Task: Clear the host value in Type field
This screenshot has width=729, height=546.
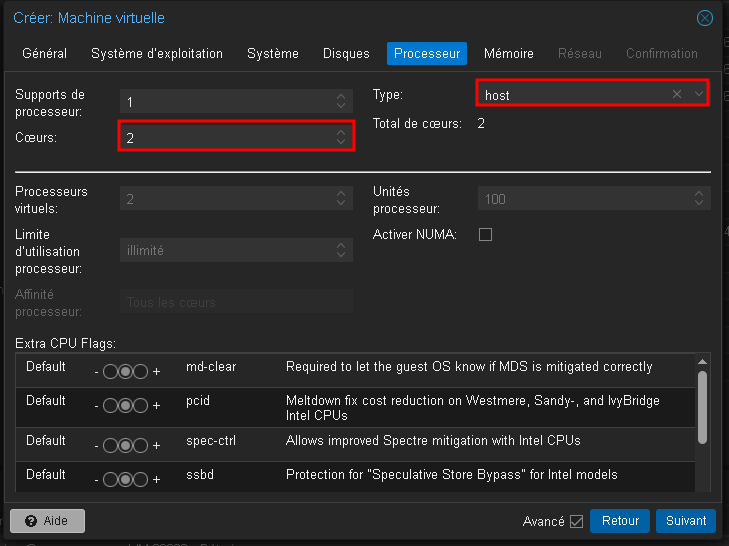Action: pyautogui.click(x=677, y=94)
